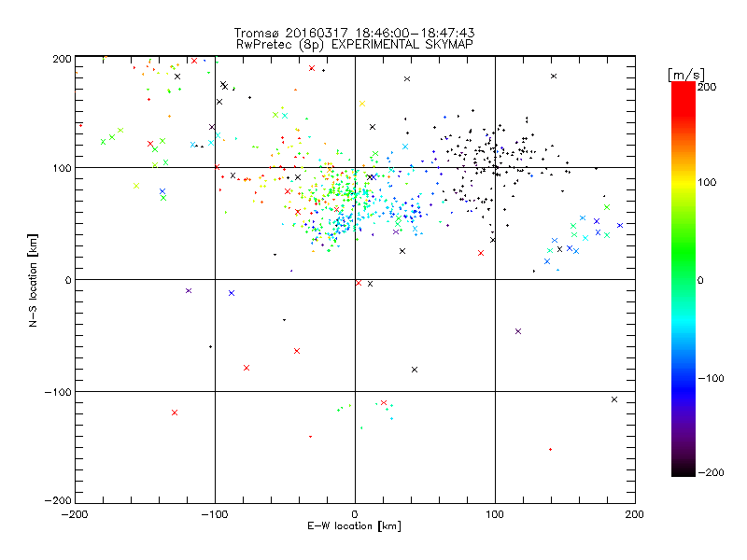Click the colorbar scale label '-200'
This screenshot has width=747, height=560.
711,473
